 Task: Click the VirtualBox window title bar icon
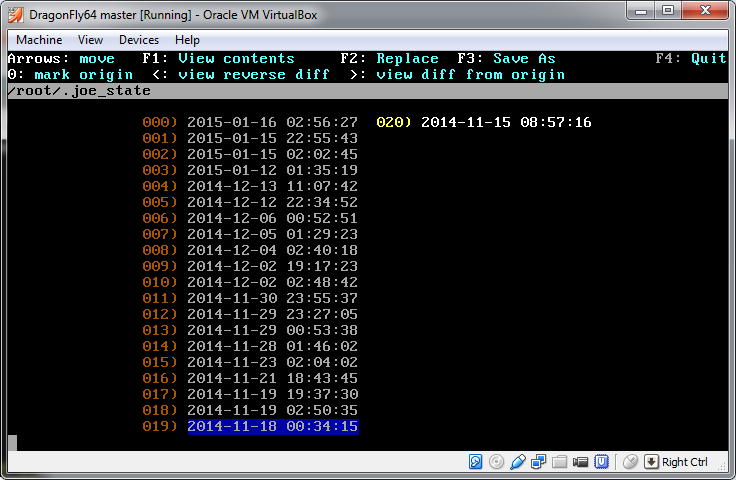15,11
